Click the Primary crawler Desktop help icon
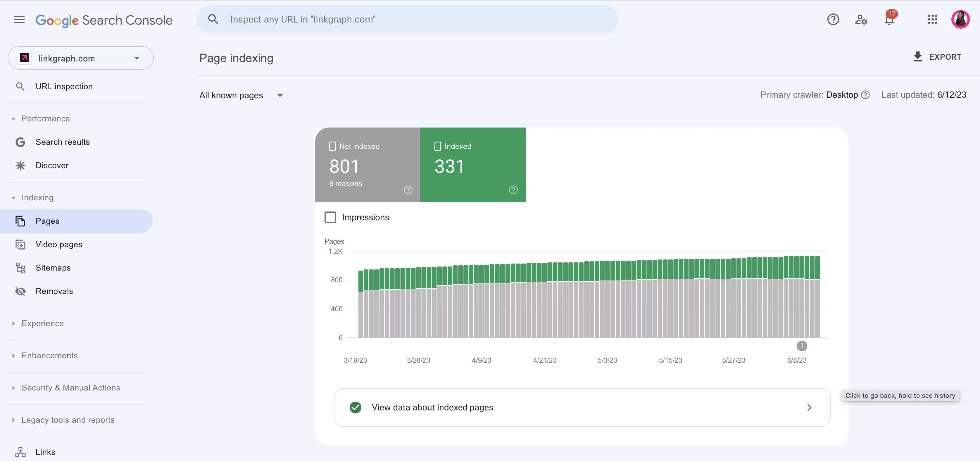980x461 pixels. [865, 95]
